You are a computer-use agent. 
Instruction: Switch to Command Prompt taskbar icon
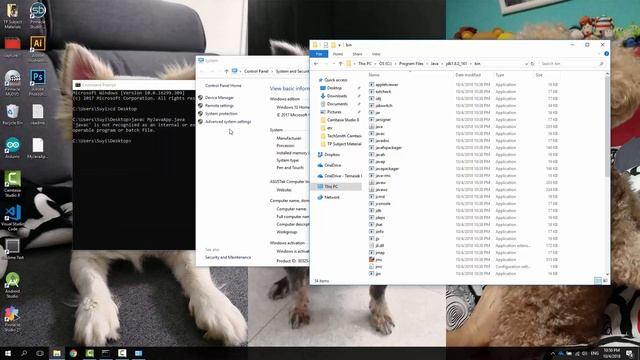click(106, 353)
